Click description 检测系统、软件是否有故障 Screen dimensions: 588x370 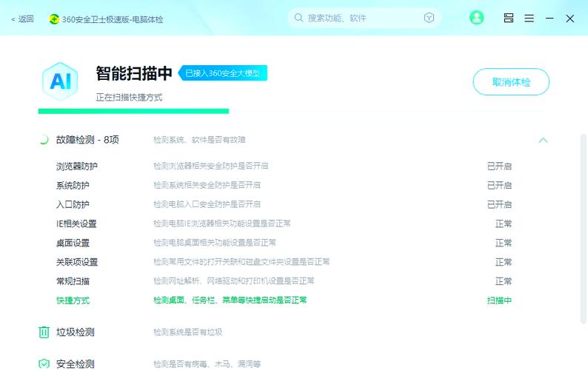coord(199,140)
